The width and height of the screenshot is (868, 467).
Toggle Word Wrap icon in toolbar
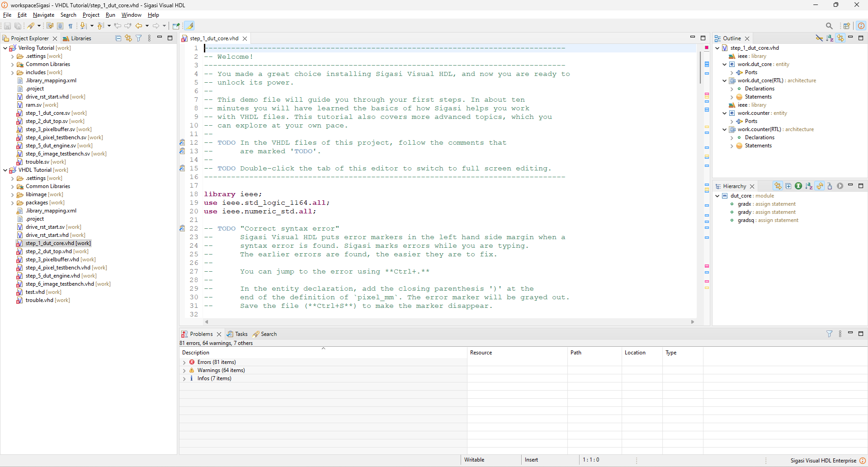pyautogui.click(x=50, y=26)
